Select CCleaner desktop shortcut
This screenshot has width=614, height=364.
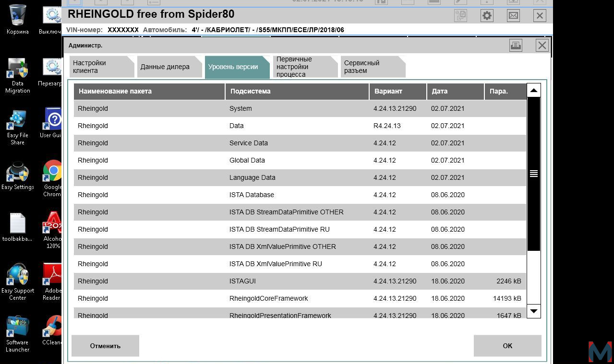coord(52,330)
